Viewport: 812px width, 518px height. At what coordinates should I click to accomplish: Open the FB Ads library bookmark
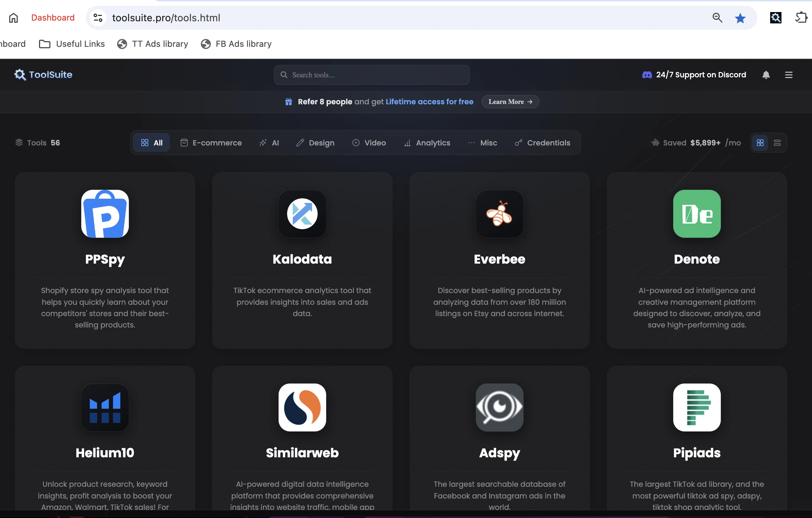point(236,44)
